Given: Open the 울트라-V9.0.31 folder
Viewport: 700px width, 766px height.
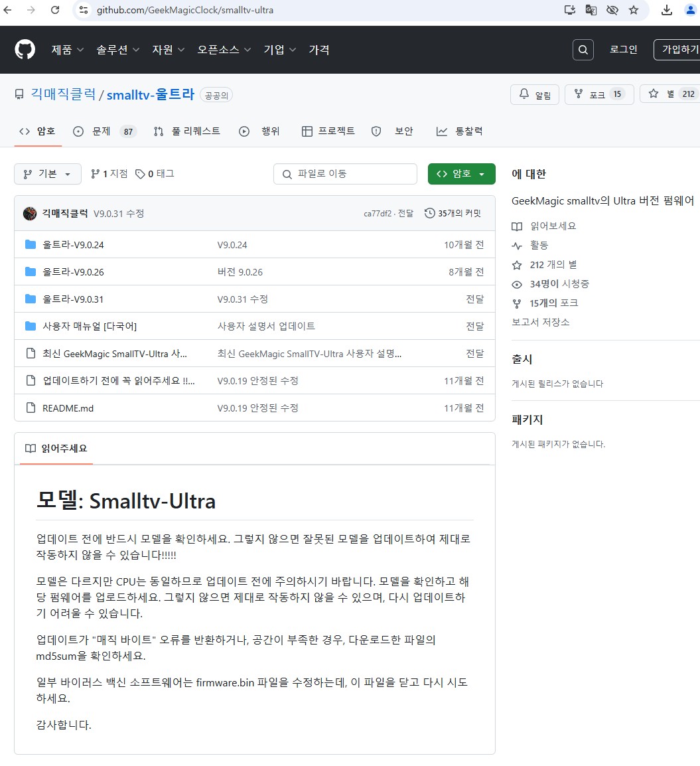Looking at the screenshot, I should coord(73,299).
